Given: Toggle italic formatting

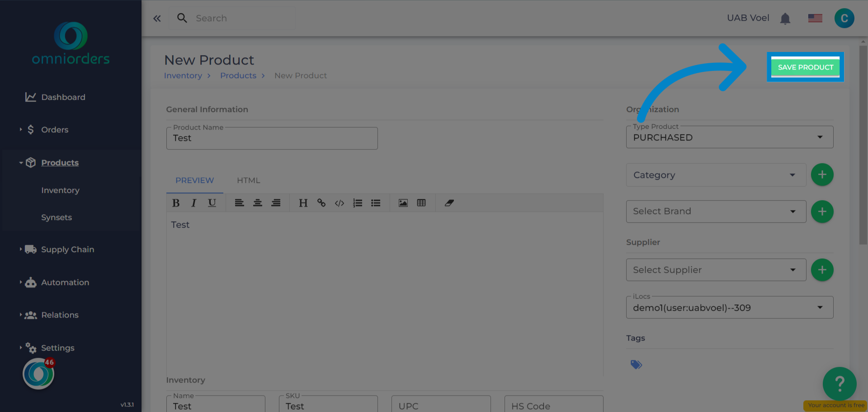Looking at the screenshot, I should tap(194, 203).
